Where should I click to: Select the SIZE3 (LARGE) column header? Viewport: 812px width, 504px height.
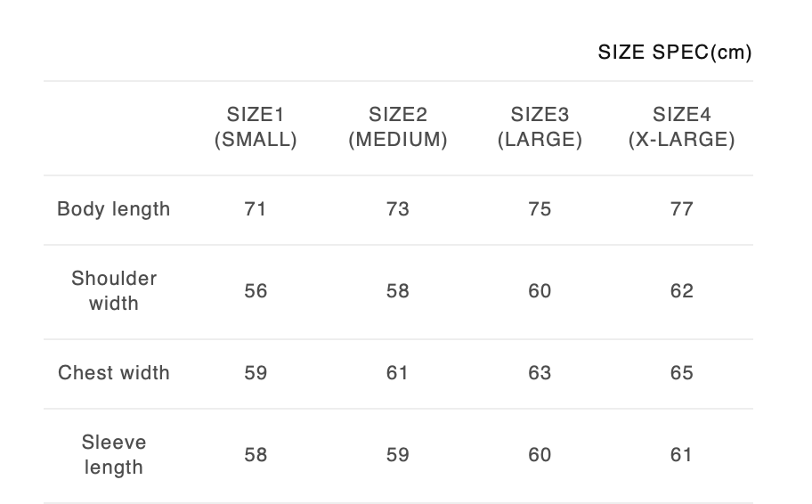tap(540, 127)
